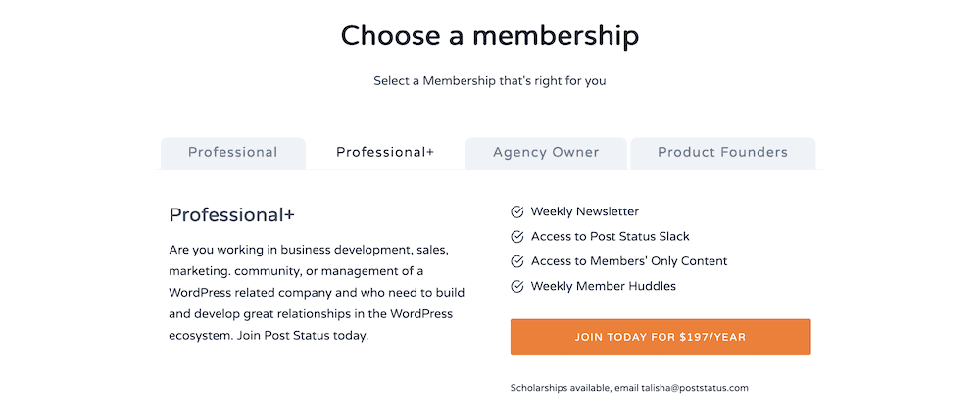
Task: Click Access to Members' Only Content text
Action: (x=629, y=261)
